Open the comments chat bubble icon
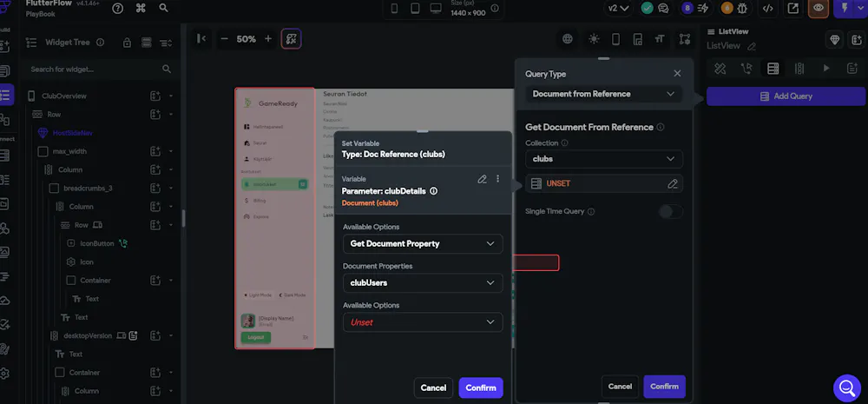 click(x=662, y=9)
